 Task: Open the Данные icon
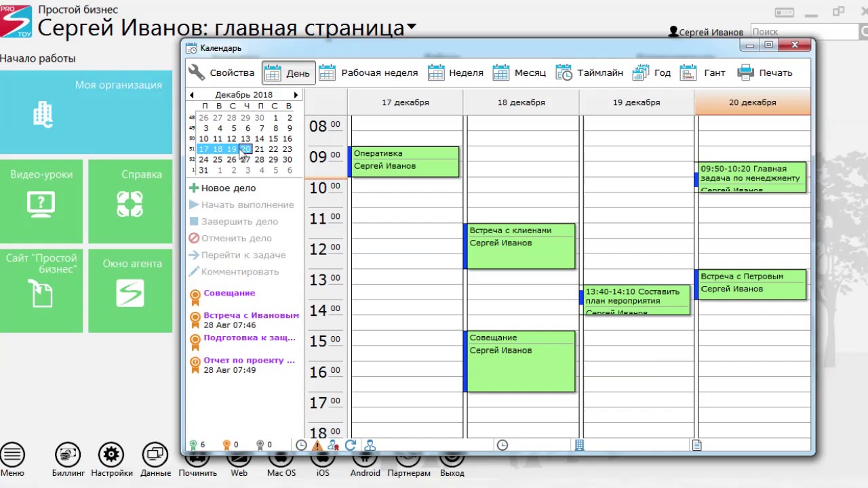pos(155,460)
